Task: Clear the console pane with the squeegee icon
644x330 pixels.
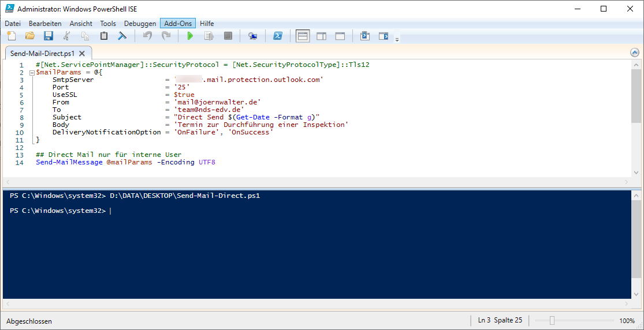Action: [x=122, y=36]
